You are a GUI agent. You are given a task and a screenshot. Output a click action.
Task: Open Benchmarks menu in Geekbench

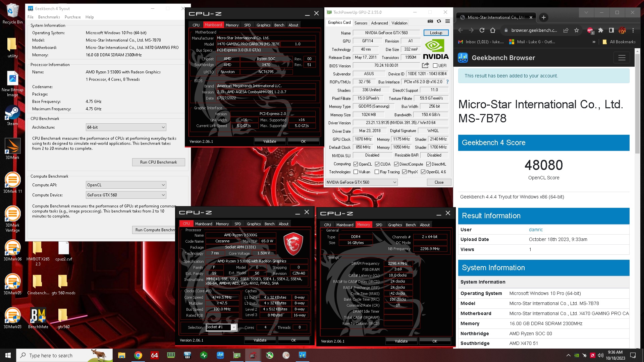click(49, 17)
